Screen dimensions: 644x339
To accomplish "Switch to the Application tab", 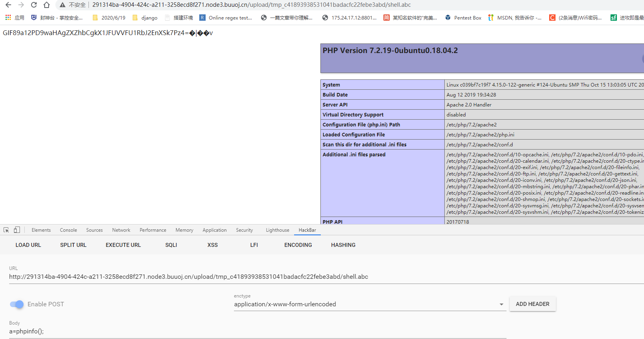I will tap(214, 230).
